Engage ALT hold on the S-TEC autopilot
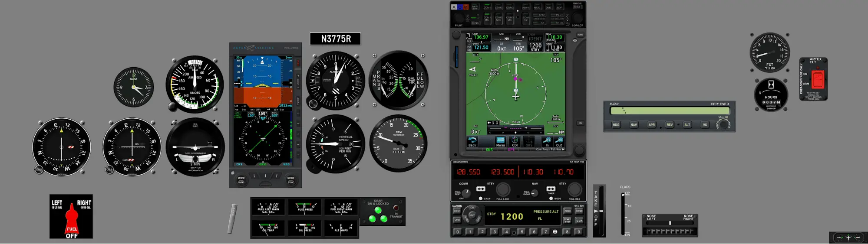 pyautogui.click(x=687, y=125)
